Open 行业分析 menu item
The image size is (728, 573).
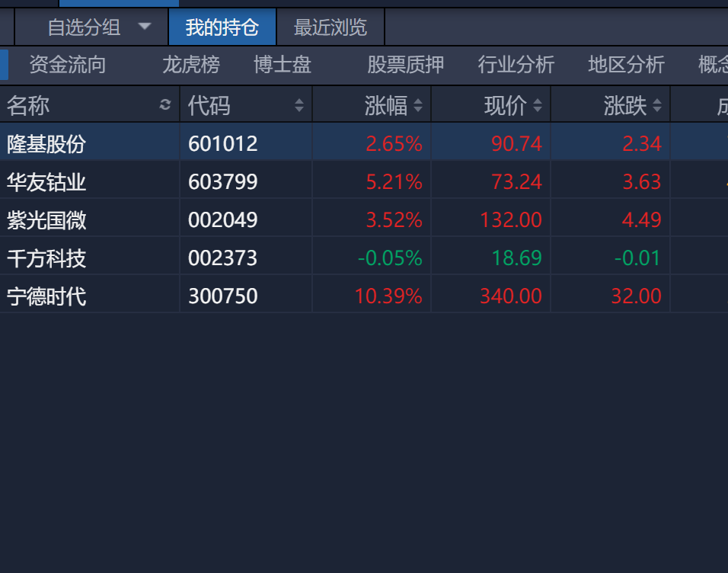coord(516,65)
